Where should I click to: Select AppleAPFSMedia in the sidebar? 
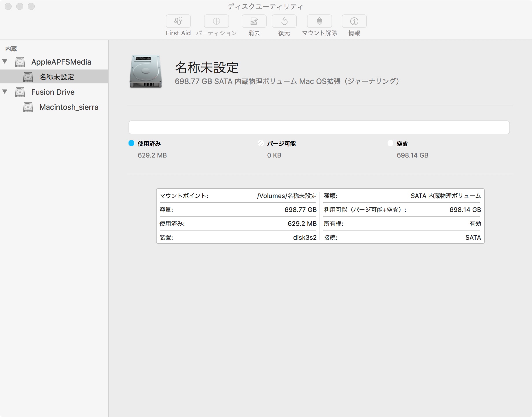(61, 62)
